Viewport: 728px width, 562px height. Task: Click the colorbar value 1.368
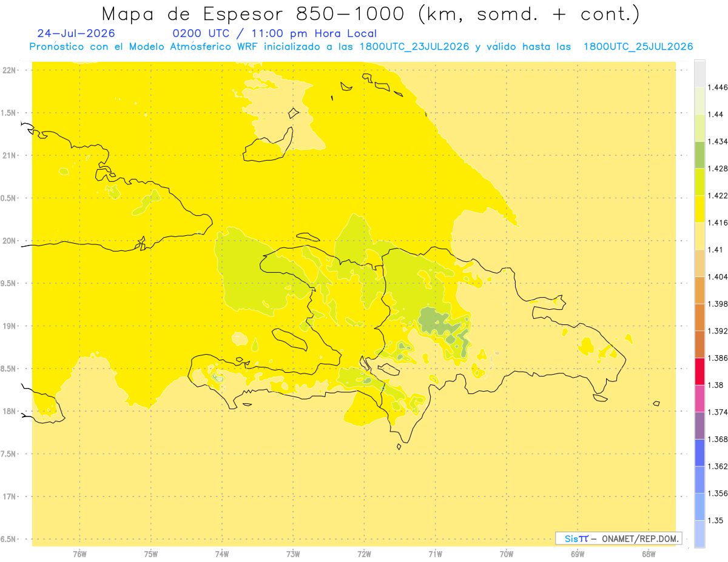719,440
